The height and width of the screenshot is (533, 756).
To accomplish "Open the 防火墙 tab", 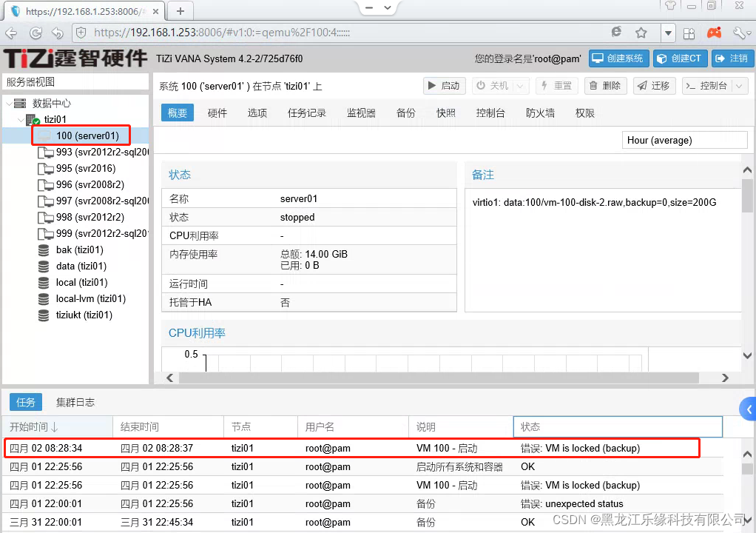I will click(540, 113).
